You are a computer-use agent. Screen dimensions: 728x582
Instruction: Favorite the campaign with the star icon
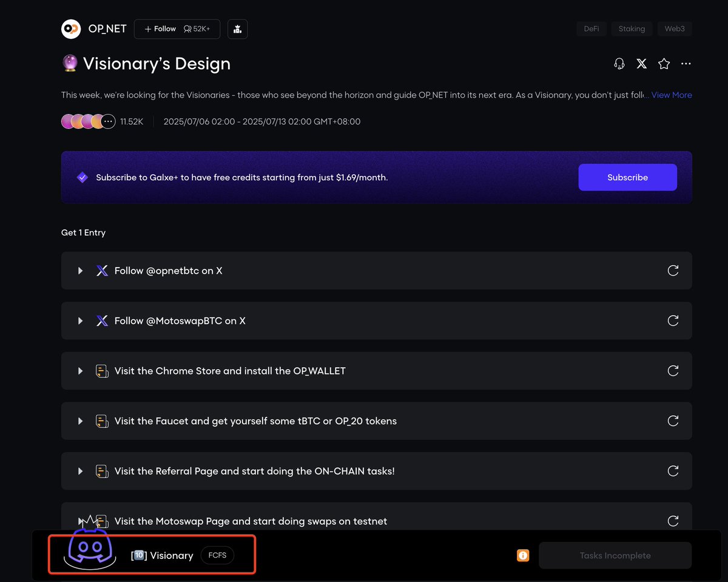coord(664,64)
